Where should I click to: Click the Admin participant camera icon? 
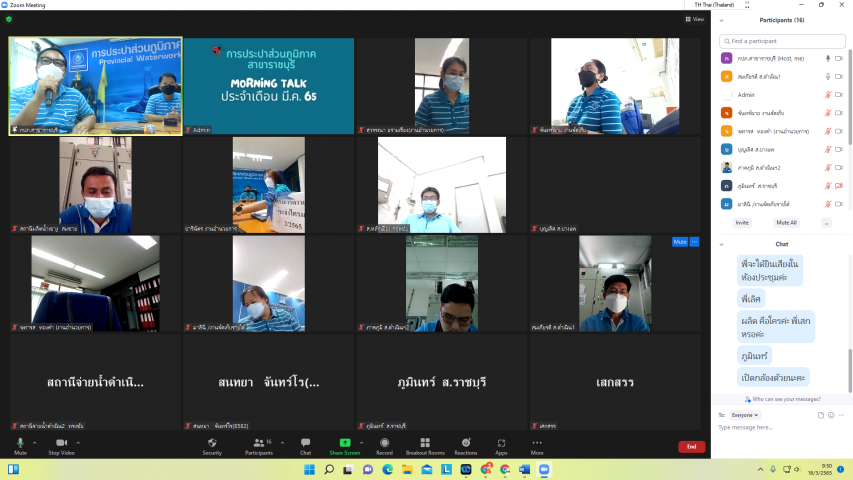[x=839, y=95]
